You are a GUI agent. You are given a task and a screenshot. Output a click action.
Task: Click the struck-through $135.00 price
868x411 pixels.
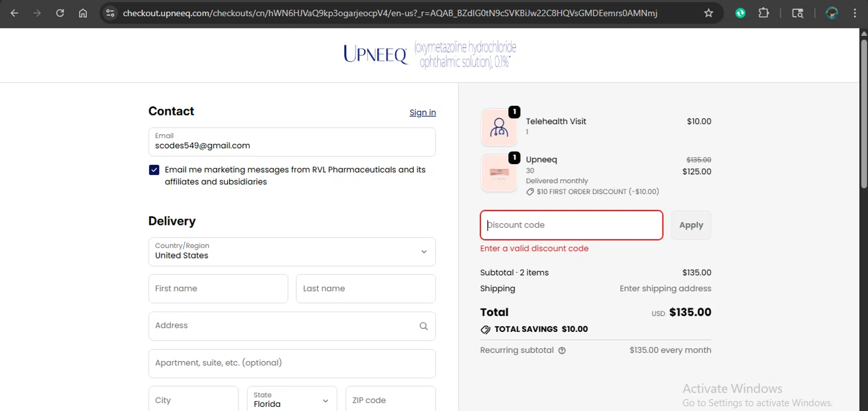click(x=698, y=160)
